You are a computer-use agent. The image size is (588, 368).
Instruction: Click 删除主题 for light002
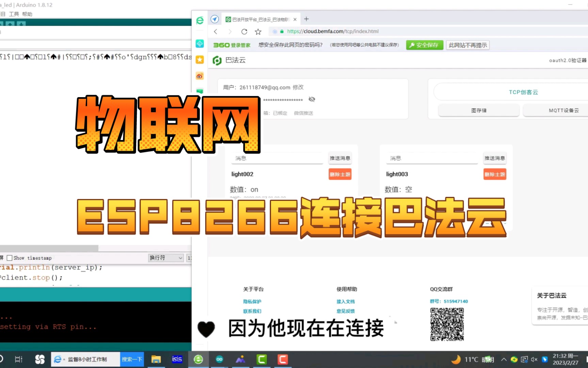(x=340, y=174)
